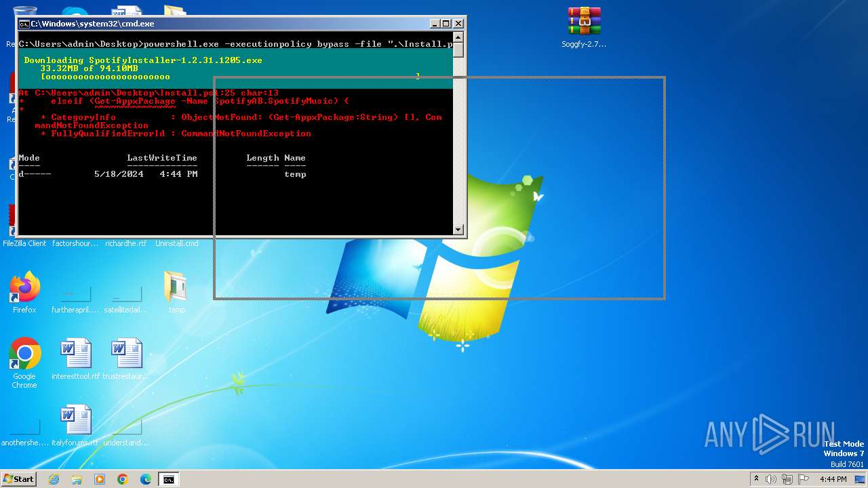868x488 pixels.
Task: Maximize the cmd.exe window
Action: point(446,24)
